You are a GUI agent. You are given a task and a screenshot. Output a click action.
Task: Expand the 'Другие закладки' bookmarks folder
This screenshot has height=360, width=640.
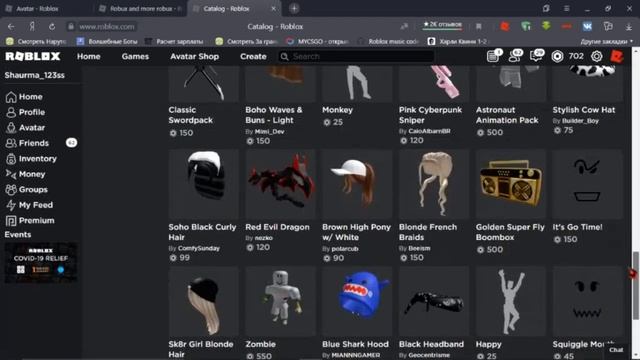(607, 42)
